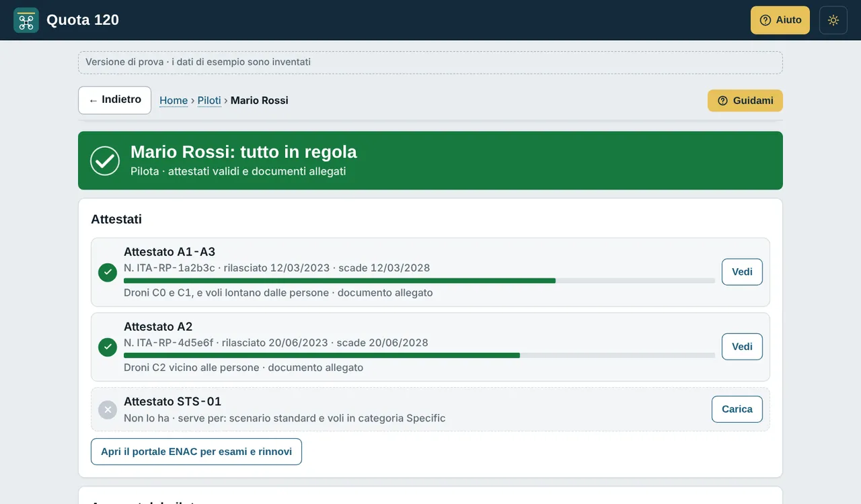Image resolution: width=861 pixels, height=504 pixels.
Task: Click the white checkmark icon in green banner
Action: point(105,161)
